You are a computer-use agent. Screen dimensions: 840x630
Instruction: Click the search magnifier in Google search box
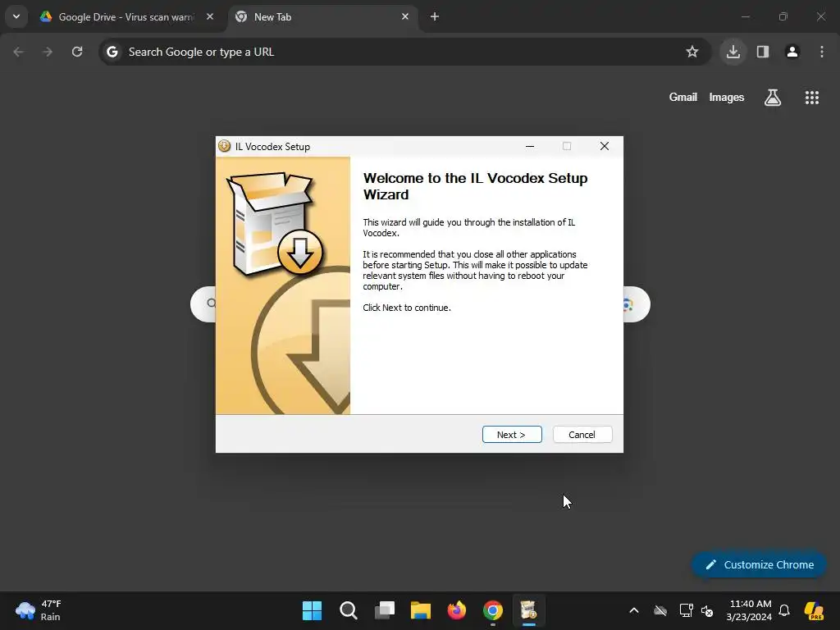tap(211, 304)
